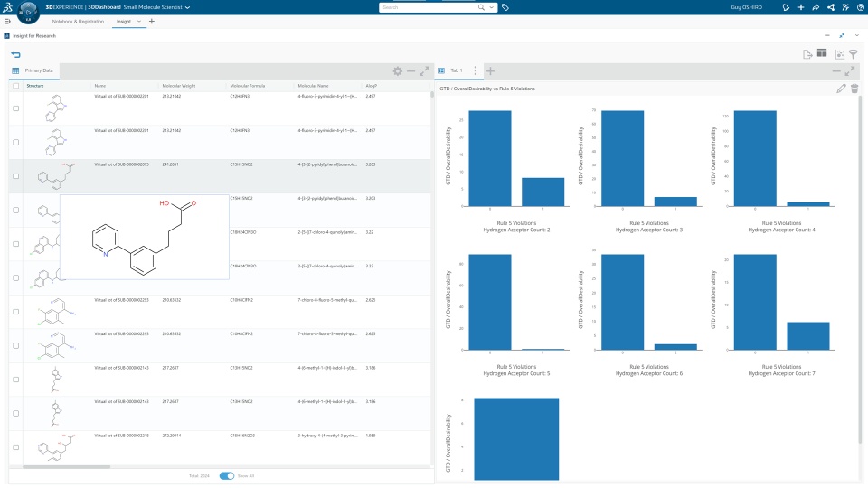Delete the chart using the trash icon

click(854, 89)
